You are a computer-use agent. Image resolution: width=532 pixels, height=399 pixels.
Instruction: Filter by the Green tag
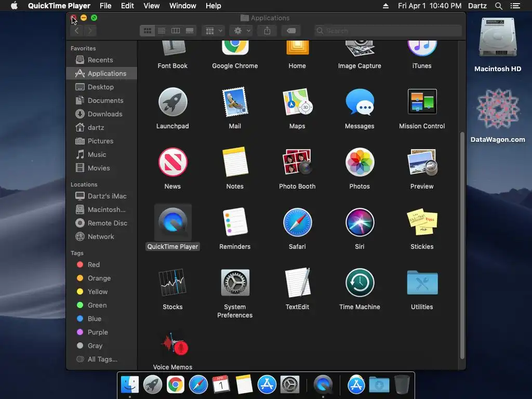[x=102, y=305]
